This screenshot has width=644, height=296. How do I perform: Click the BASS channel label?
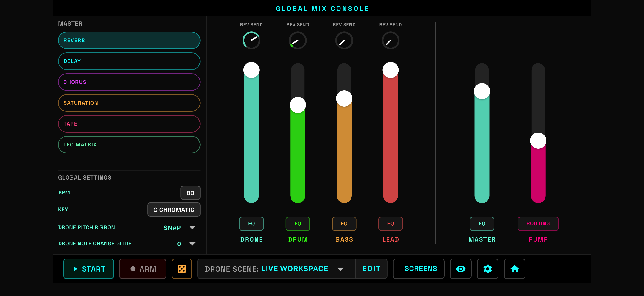coord(344,239)
